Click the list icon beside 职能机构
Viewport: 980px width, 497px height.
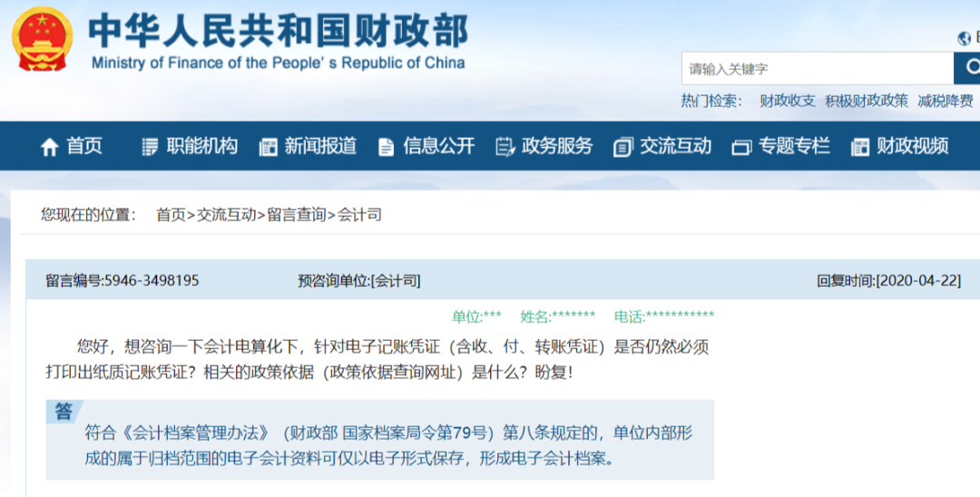150,147
